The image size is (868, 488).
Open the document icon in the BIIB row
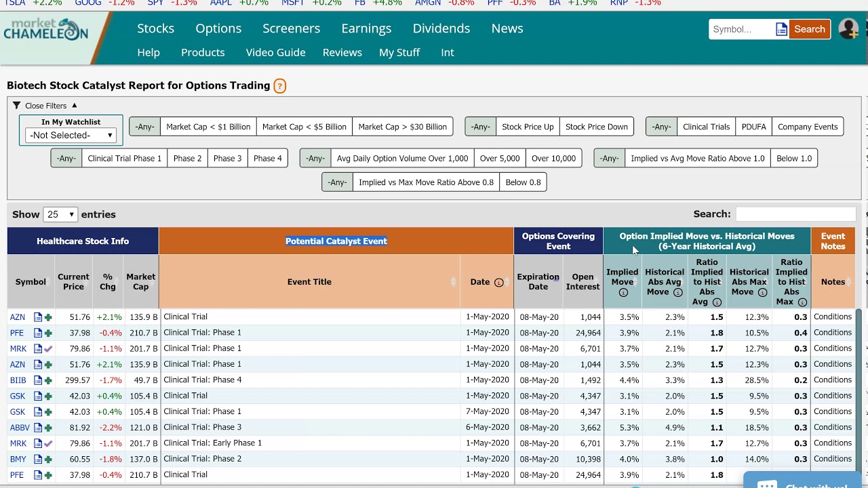tap(38, 380)
